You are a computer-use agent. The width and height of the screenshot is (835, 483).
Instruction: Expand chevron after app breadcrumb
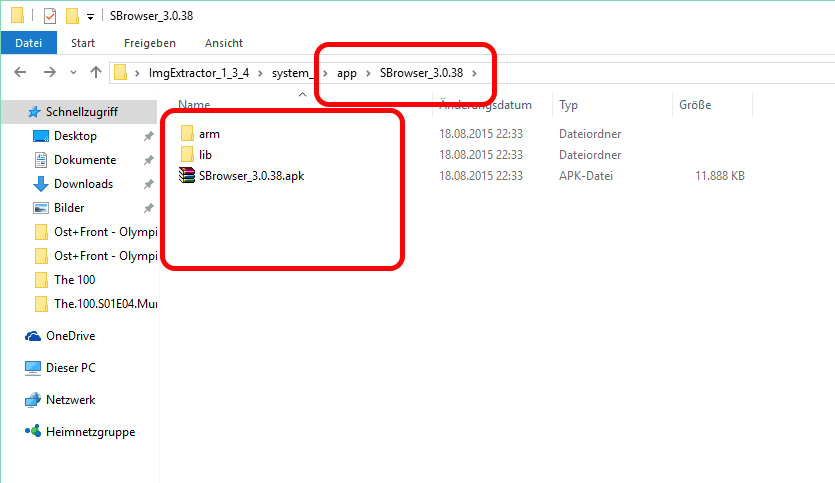pos(368,73)
